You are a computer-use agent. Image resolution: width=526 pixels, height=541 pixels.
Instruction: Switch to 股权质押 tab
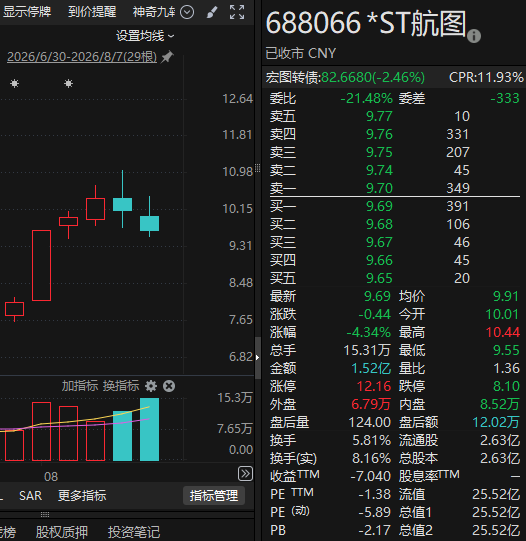click(62, 532)
